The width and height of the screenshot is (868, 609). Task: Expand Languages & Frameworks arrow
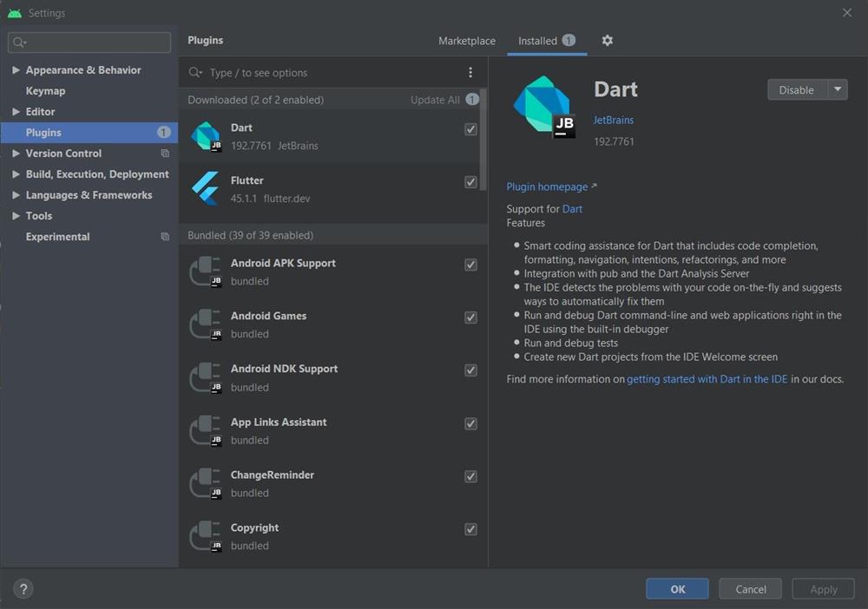coord(16,194)
